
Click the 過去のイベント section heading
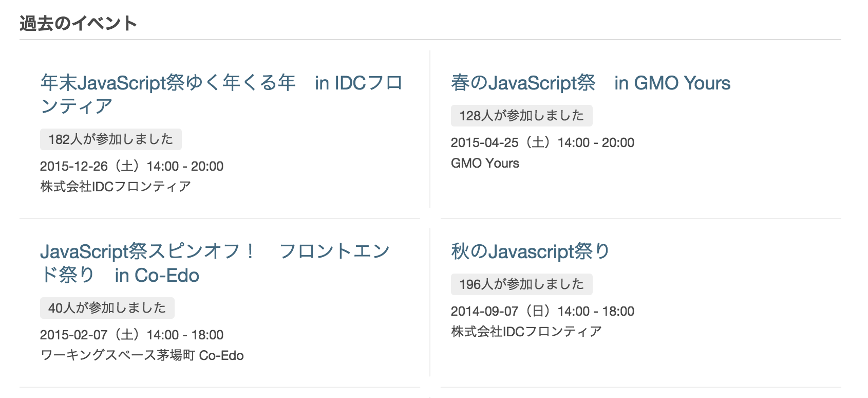(78, 23)
